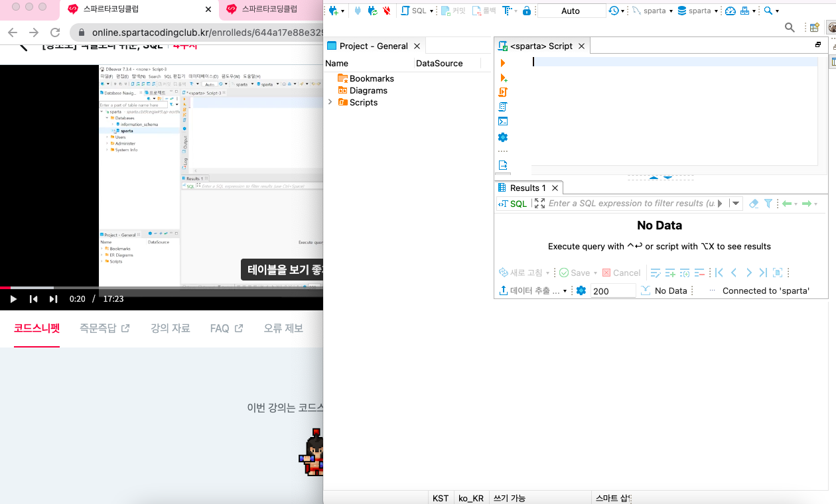Open the editor settings gear icon
836x504 pixels.
[x=503, y=137]
